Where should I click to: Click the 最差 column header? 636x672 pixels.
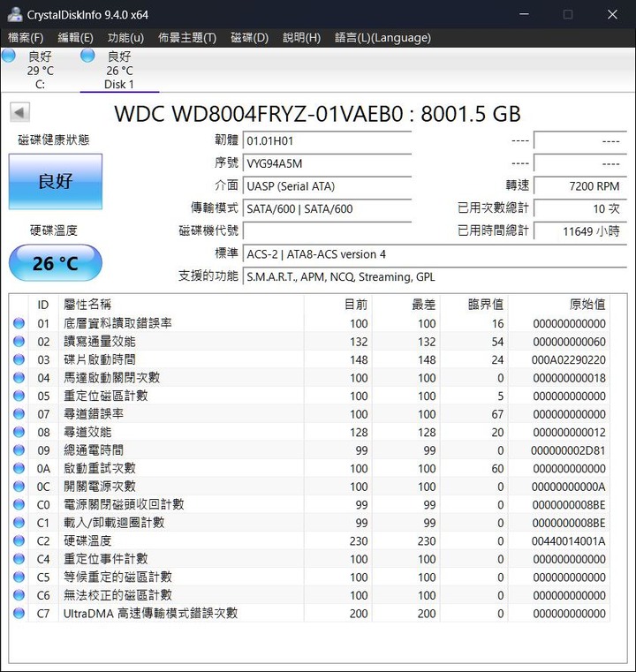[x=406, y=305]
